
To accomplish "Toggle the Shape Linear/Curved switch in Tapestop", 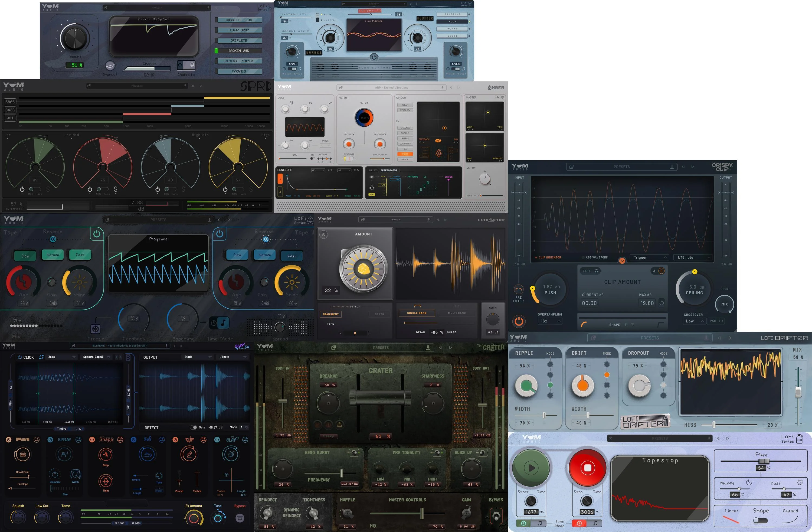I will (761, 520).
